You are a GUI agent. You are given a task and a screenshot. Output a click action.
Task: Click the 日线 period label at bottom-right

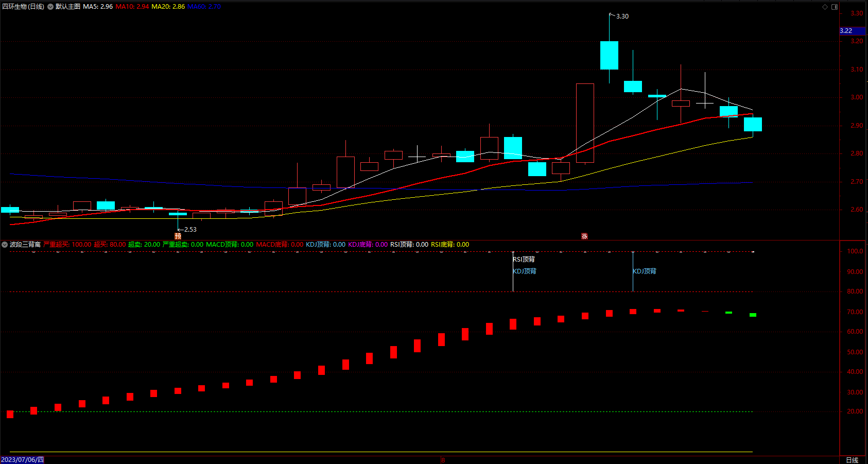click(x=852, y=460)
